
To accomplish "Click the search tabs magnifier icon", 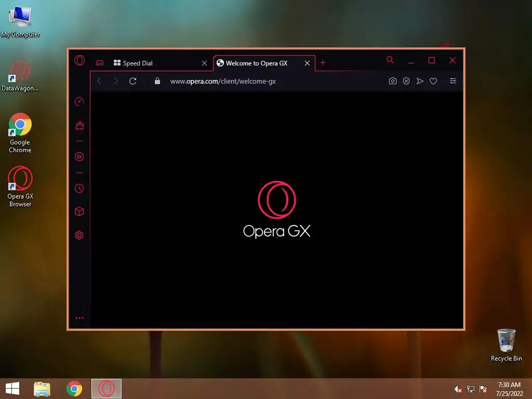I will [x=390, y=60].
